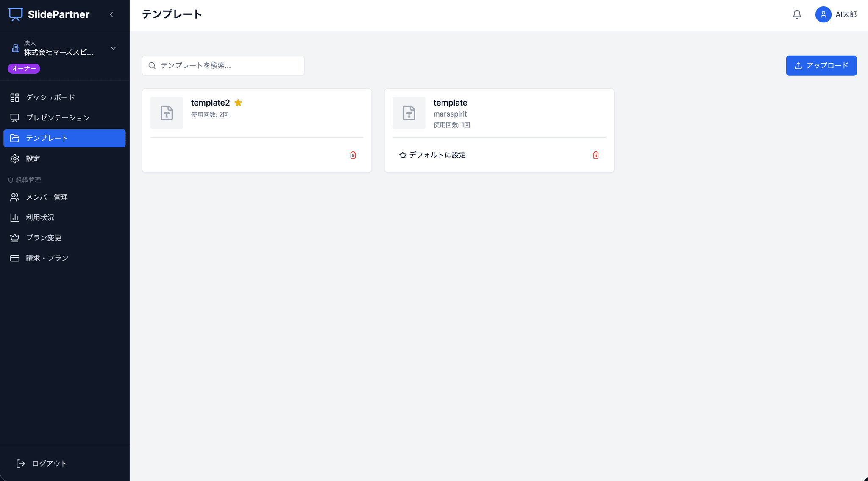
Task: Expand the 株式会社マーズスピ organization dropdown
Action: coord(113,48)
